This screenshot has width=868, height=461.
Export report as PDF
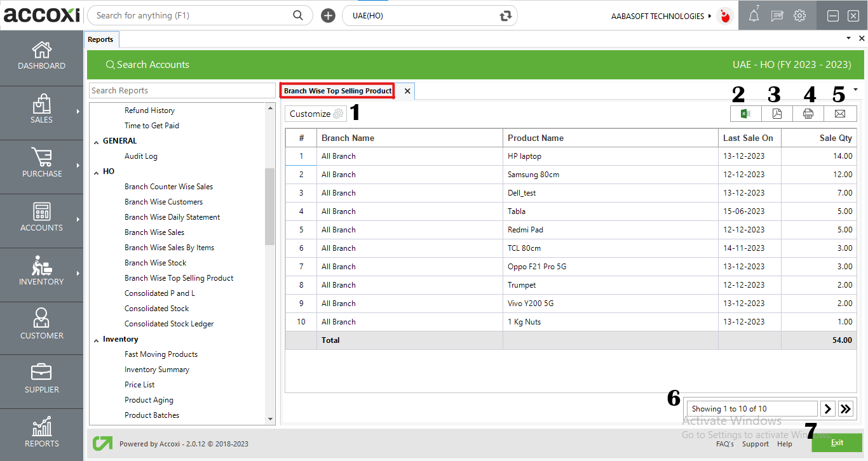point(776,114)
